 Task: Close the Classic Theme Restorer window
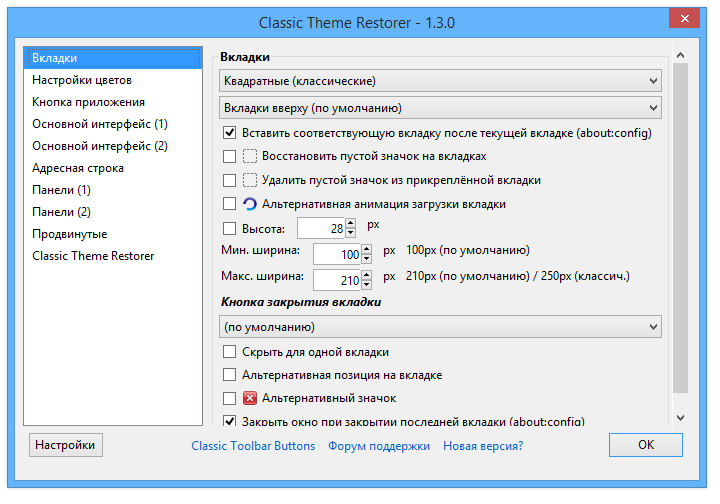pyautogui.click(x=684, y=18)
